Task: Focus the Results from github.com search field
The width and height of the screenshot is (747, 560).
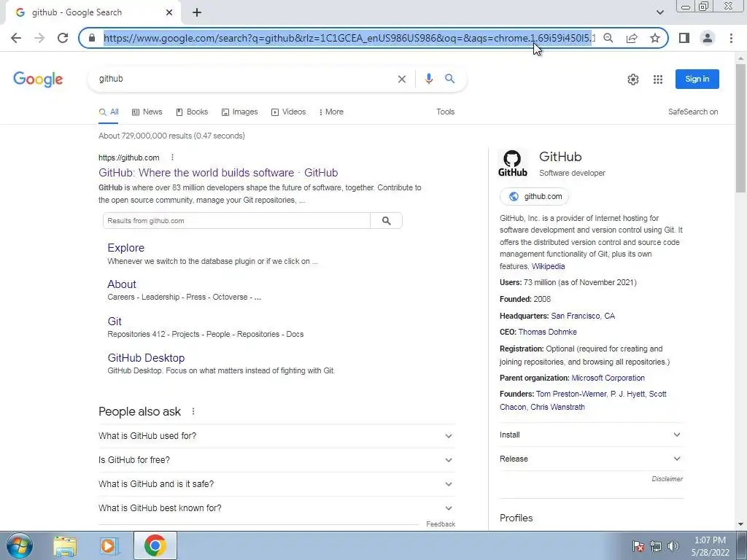Action: pyautogui.click(x=237, y=220)
